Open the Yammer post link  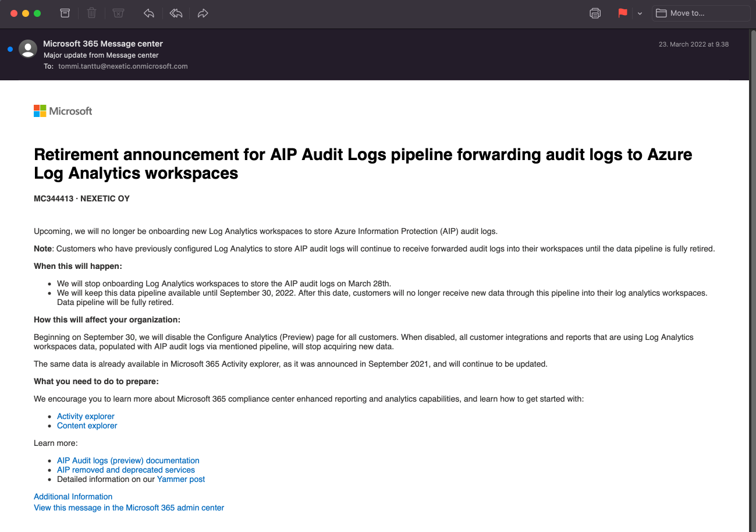tap(181, 479)
